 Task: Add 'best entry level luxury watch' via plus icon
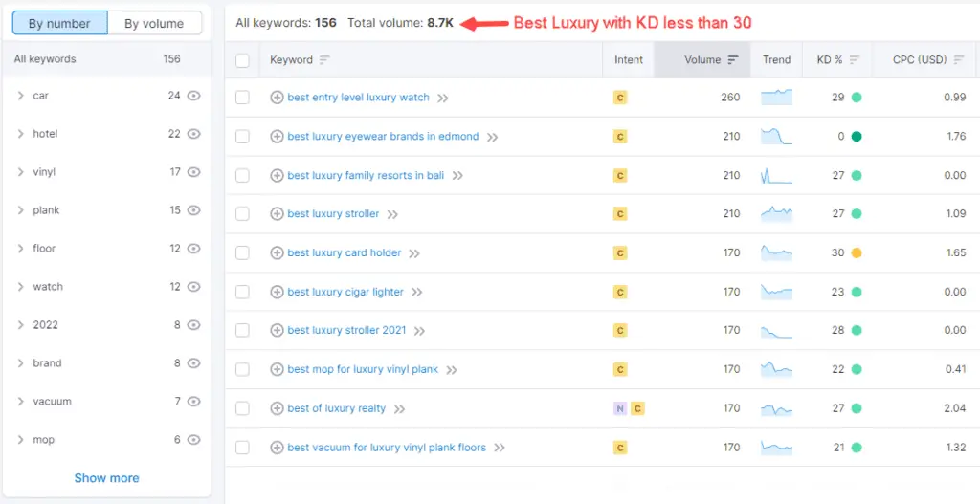[x=277, y=98]
